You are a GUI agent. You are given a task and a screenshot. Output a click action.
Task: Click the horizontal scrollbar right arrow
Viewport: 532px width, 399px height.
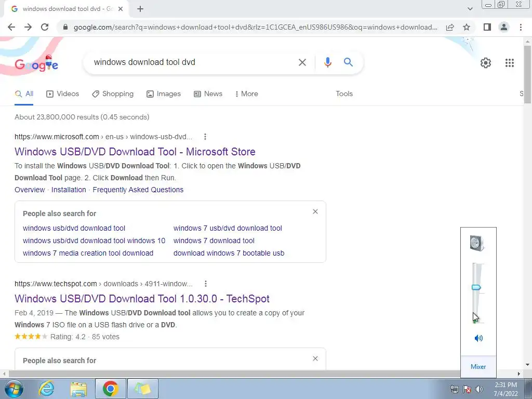(x=519, y=374)
